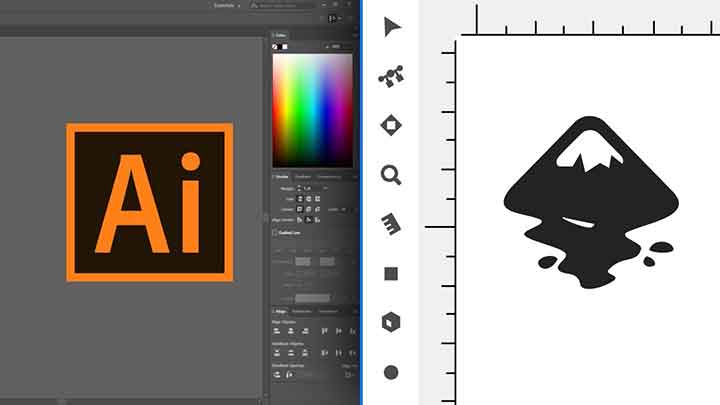This screenshot has height=405, width=720.
Task: Choose Round Join corner option
Action: [309, 209]
